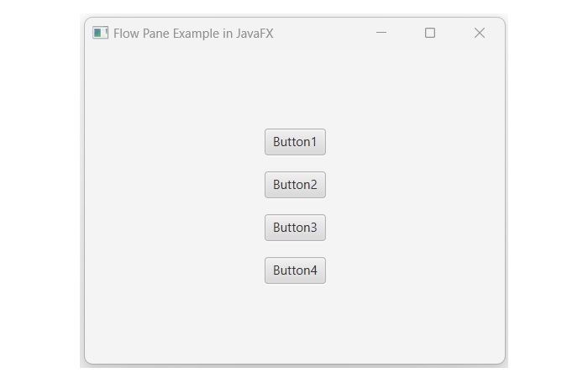Select the Button3 button
Image resolution: width=588 pixels, height=378 pixels.
pyautogui.click(x=295, y=228)
